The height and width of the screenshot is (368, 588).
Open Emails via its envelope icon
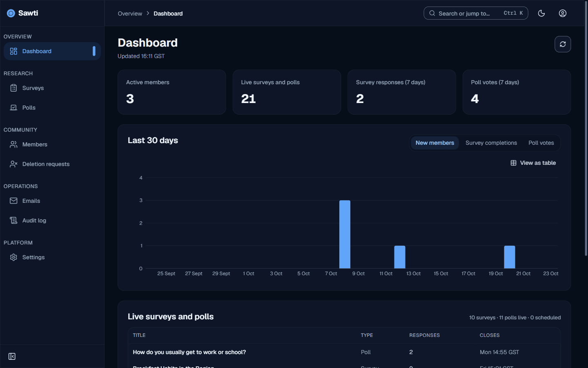point(13,201)
